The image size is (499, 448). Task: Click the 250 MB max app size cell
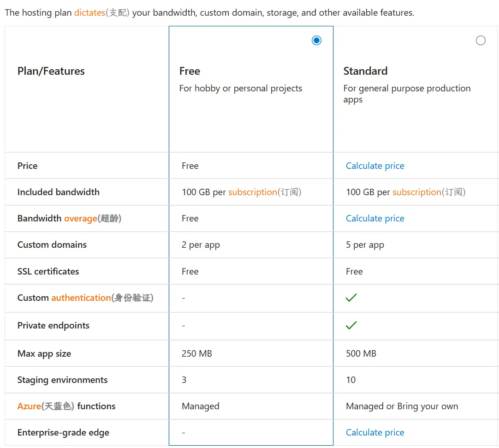click(197, 354)
